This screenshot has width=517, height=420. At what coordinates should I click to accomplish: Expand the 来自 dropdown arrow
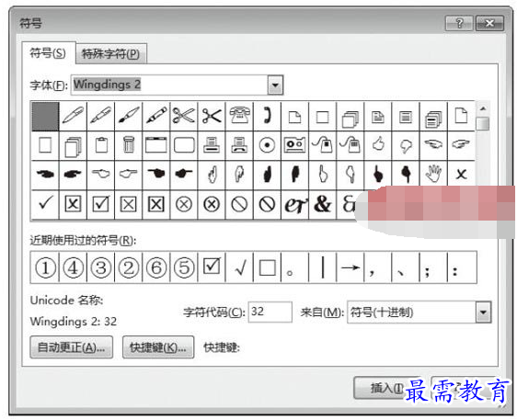(x=483, y=312)
